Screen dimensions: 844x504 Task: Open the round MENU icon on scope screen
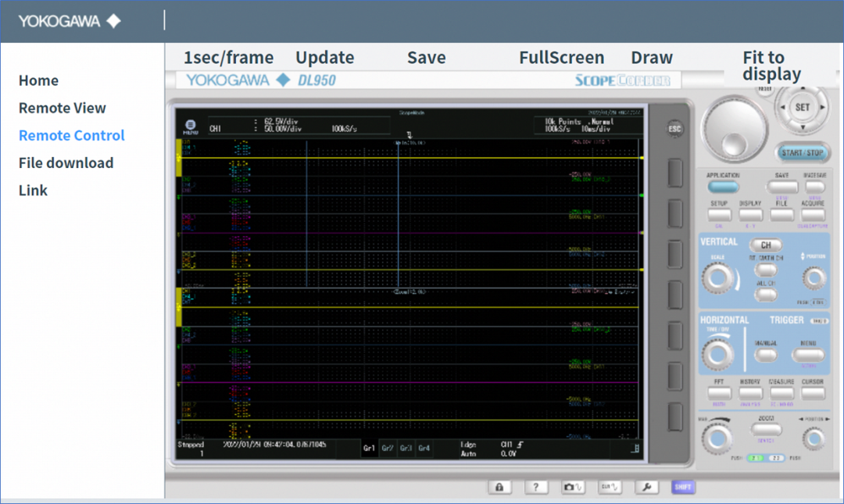(191, 126)
